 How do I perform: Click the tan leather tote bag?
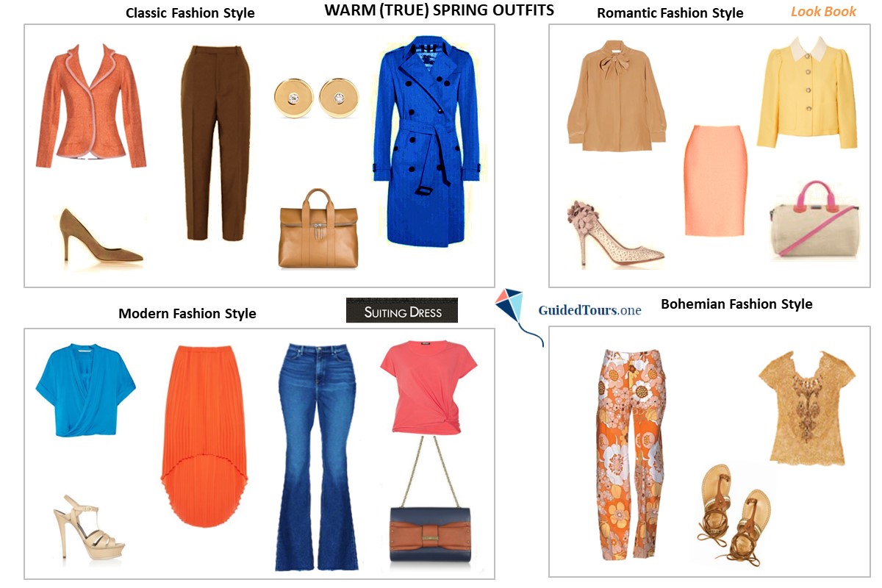click(x=318, y=229)
